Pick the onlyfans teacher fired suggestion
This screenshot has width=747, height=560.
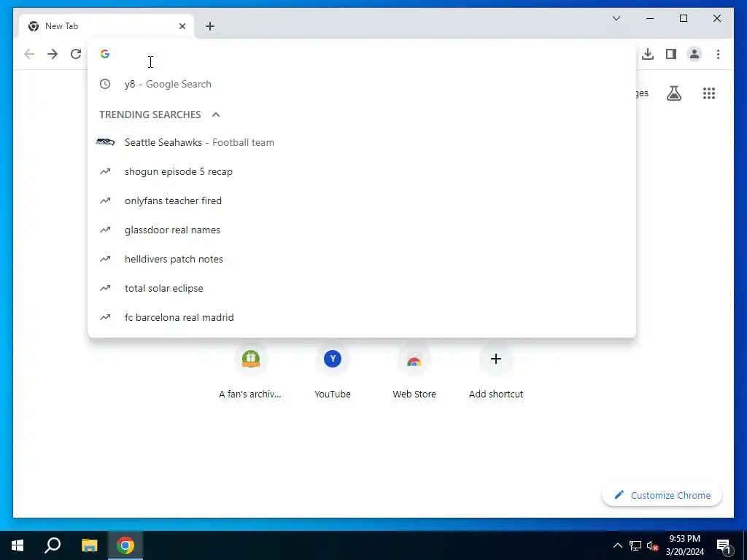[x=362, y=201]
